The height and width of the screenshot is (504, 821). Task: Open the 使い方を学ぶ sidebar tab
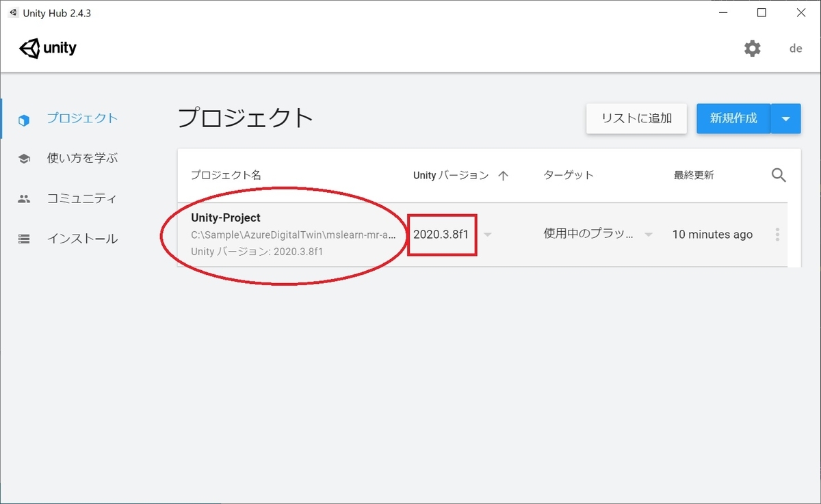click(x=82, y=158)
